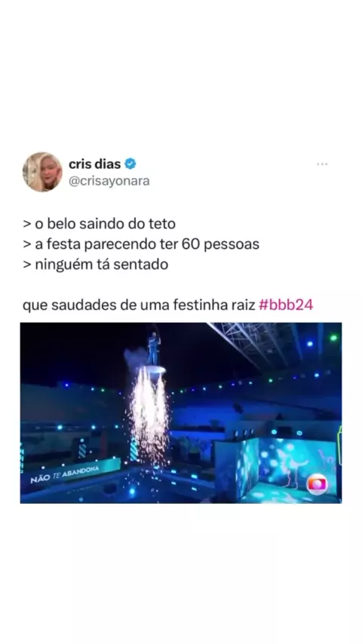Click the Globo logo watermark
This screenshot has width=362, height=644.
[x=317, y=484]
